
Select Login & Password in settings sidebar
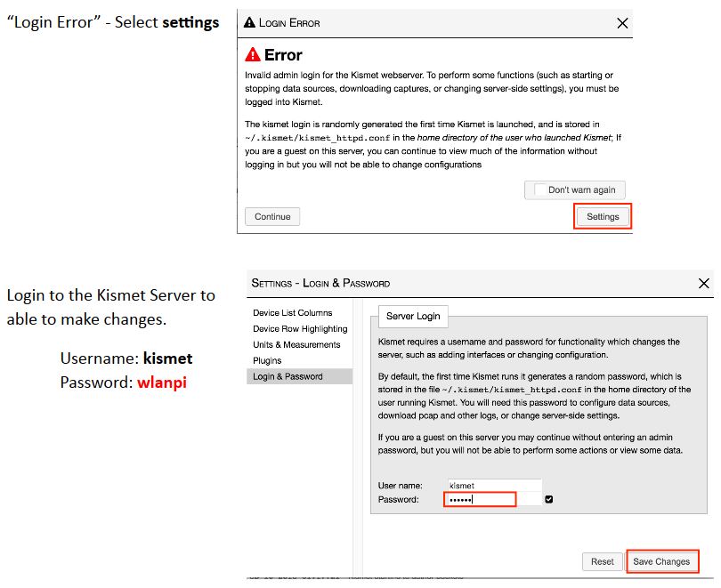[x=299, y=376]
